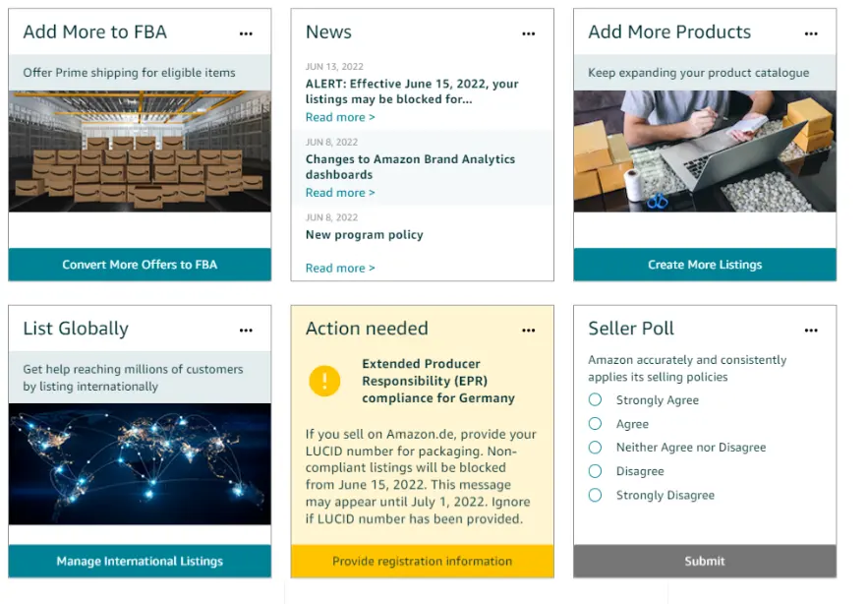Image resolution: width=868 pixels, height=604 pixels.
Task: Open the Add More to FBA card options menu
Action: coord(246,33)
